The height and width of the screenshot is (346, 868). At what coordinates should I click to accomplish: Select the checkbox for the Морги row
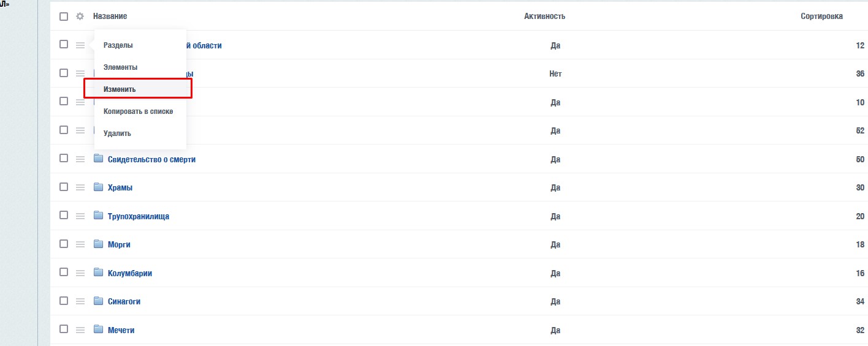click(x=64, y=244)
